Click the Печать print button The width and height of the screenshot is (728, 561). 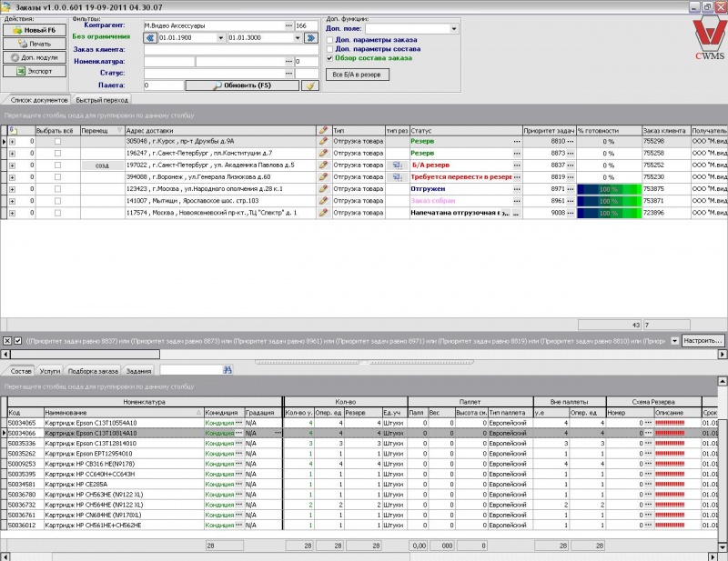pos(33,43)
